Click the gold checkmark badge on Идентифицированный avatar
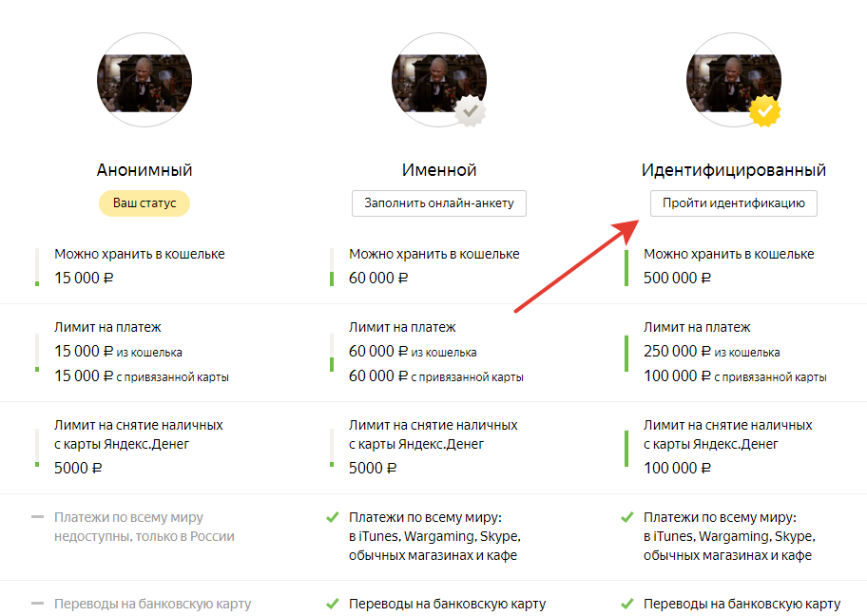 click(764, 112)
